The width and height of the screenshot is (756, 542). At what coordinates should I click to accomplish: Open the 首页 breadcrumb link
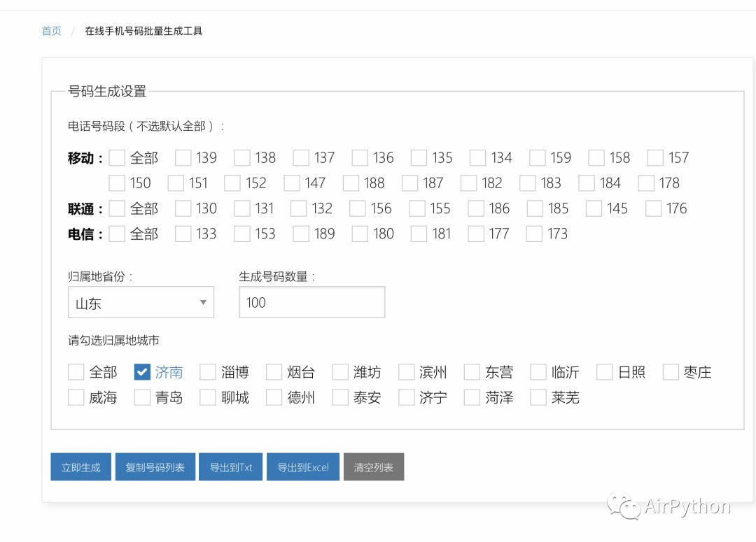pos(52,31)
